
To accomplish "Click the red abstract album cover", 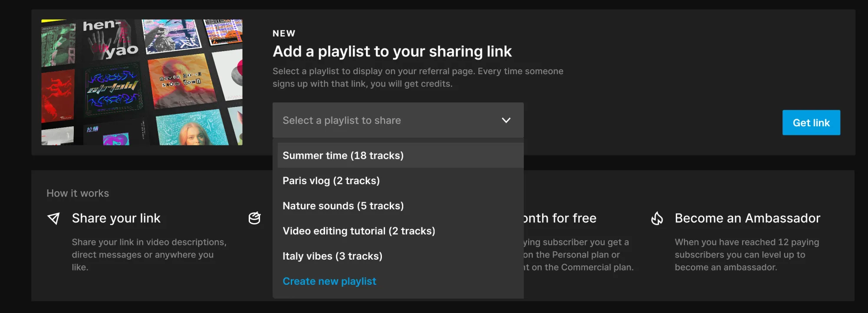I will [57, 96].
